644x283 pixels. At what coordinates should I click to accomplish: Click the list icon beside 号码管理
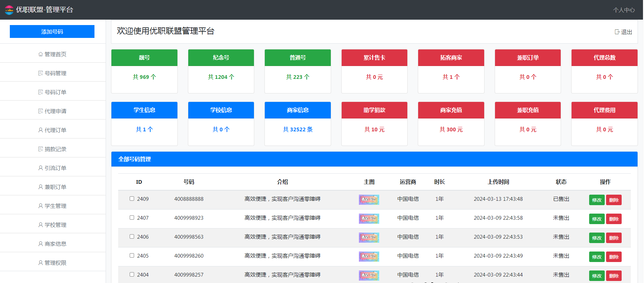click(41, 73)
